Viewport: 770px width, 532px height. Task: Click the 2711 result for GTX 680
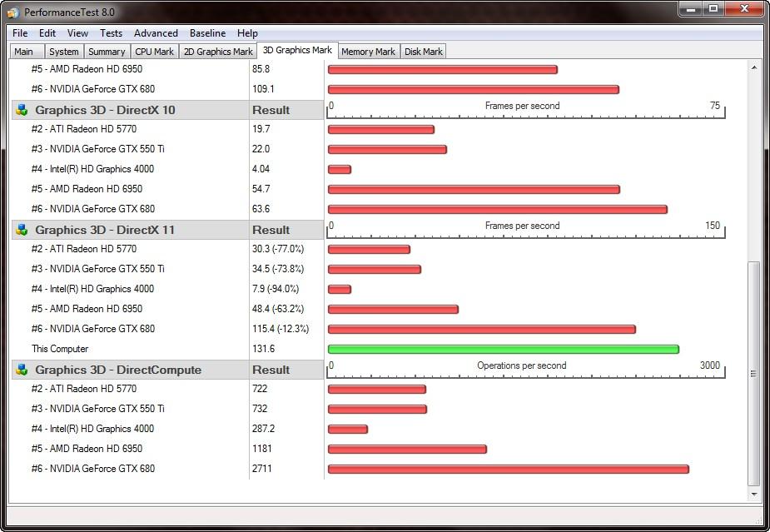pos(261,469)
